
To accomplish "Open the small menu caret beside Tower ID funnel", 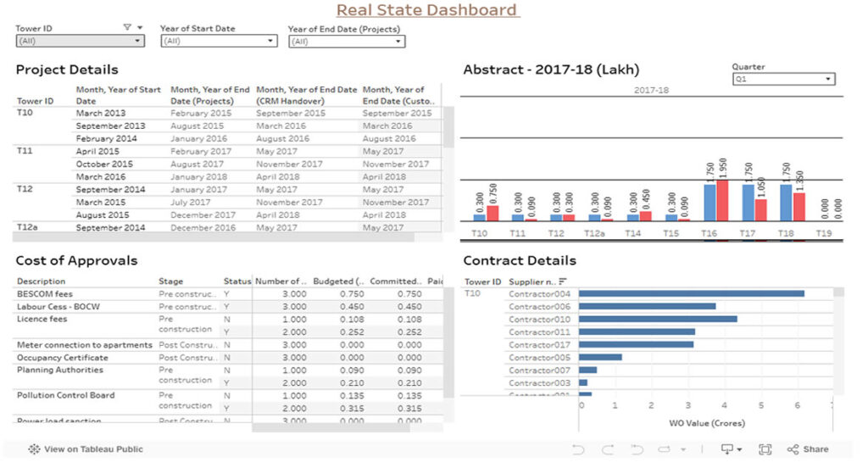I will click(x=140, y=28).
